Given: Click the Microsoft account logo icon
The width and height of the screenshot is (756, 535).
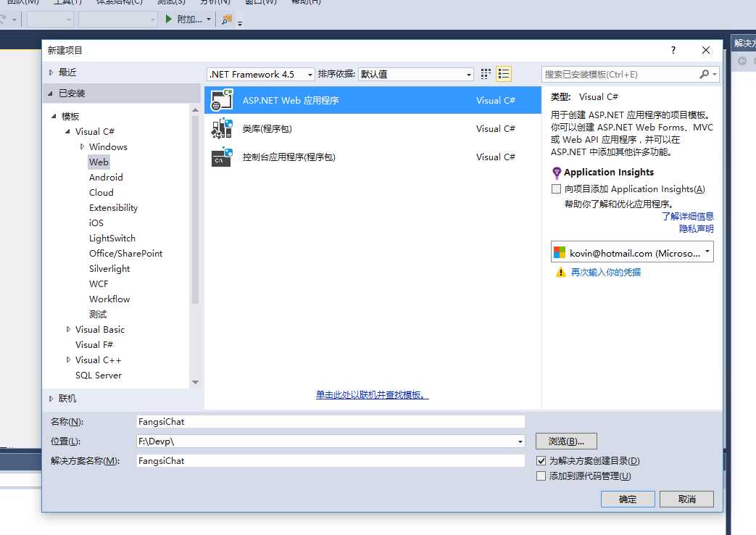Looking at the screenshot, I should click(560, 253).
